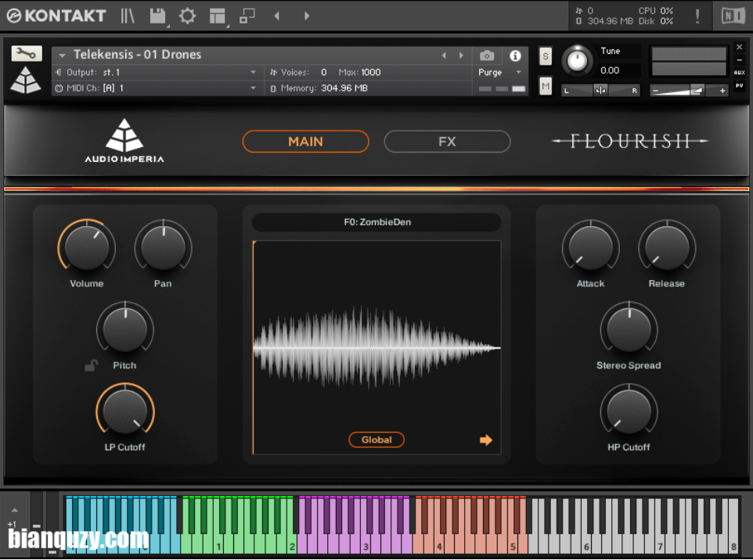Load next instrument with right header arrow
The height and width of the screenshot is (560, 753).
tap(307, 16)
